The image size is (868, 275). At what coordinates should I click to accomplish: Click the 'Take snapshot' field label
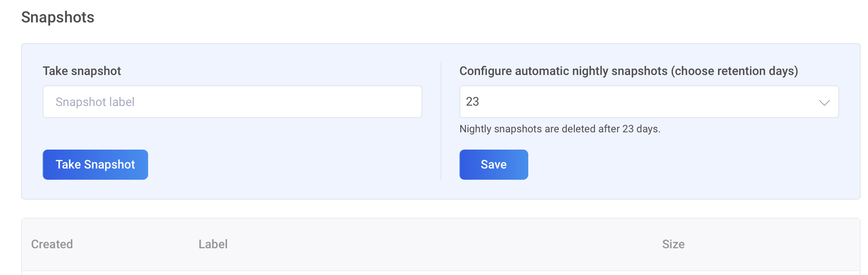pos(82,71)
